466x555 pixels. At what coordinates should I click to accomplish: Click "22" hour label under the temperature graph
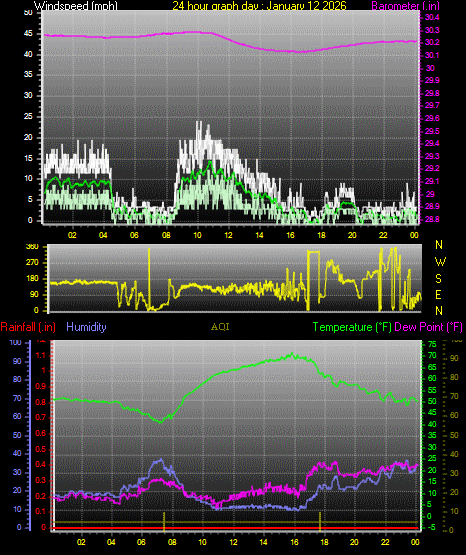[385, 542]
